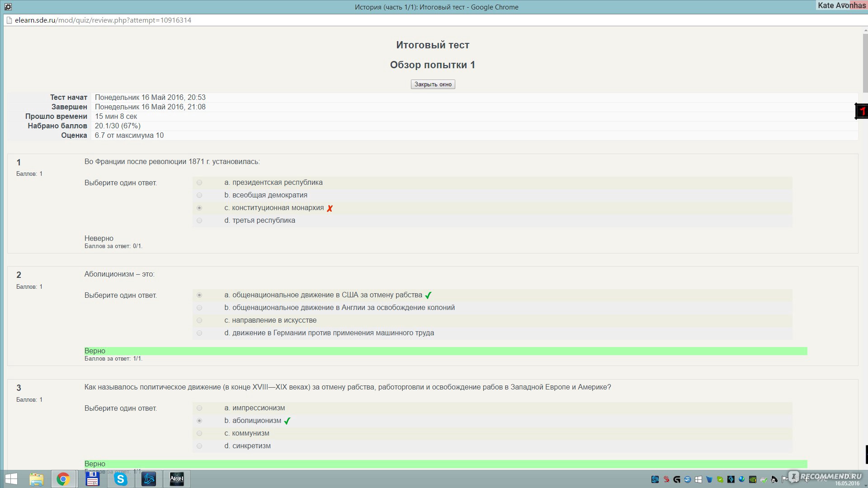The height and width of the screenshot is (488, 868).
Task: Click Kate Avonhas profile label
Action: coord(842,5)
